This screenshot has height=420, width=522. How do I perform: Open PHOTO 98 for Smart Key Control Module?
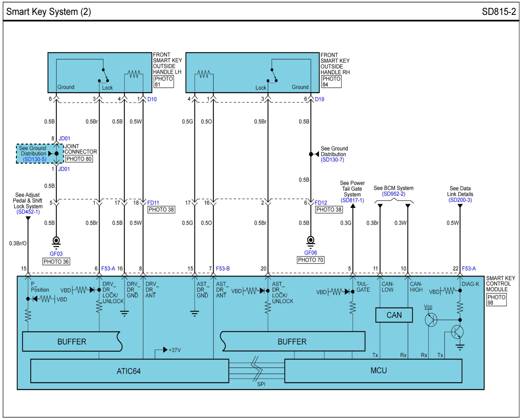click(x=496, y=300)
